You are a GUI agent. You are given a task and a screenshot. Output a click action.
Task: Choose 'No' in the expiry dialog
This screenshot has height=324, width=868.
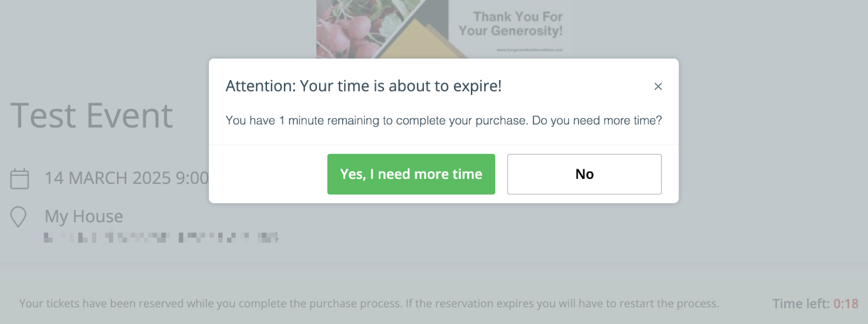click(584, 174)
